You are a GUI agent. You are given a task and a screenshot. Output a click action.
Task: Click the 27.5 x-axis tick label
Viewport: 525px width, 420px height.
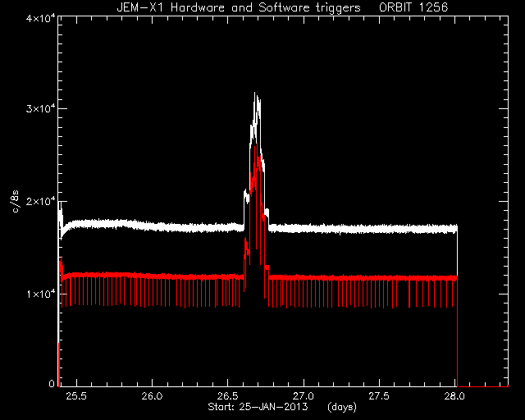pos(379,396)
